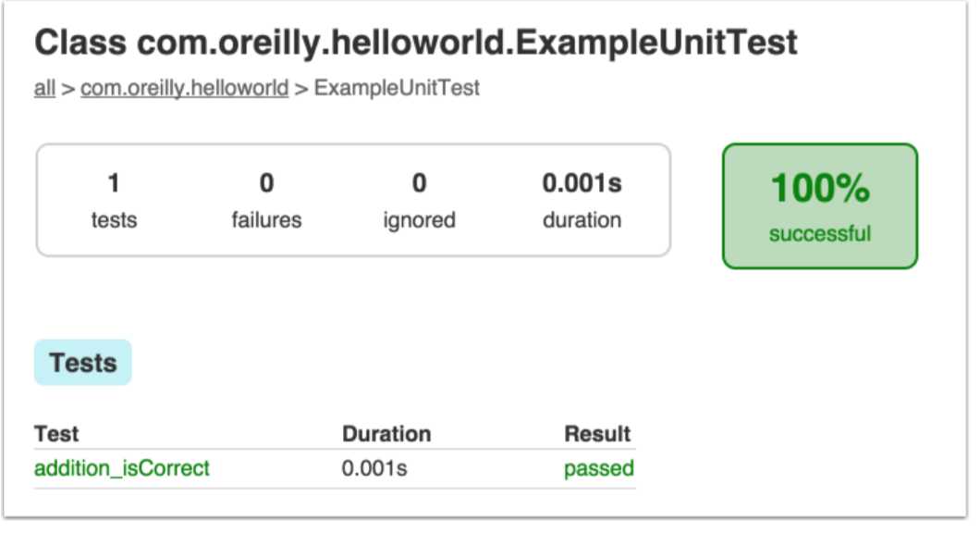Click the Class com.oreilly.helloworld.ExampleUnitTest heading
This screenshot has height=533, width=980.
(416, 43)
